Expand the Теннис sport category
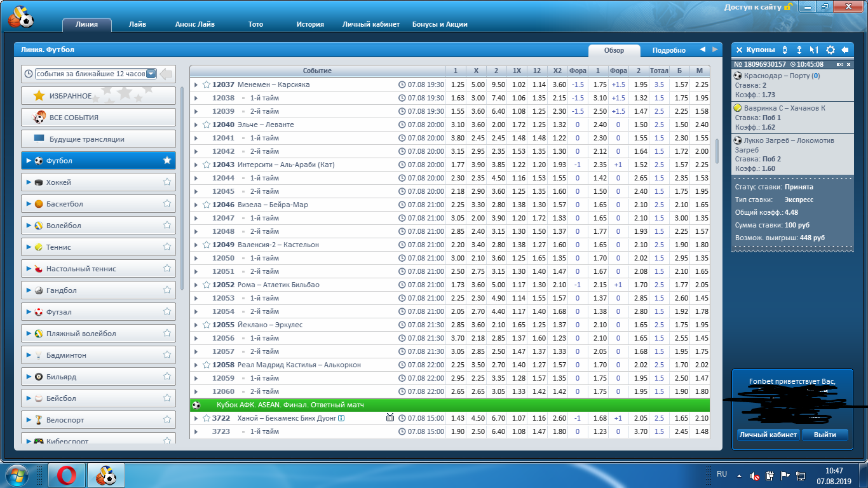This screenshot has width=868, height=488. pyautogui.click(x=29, y=247)
